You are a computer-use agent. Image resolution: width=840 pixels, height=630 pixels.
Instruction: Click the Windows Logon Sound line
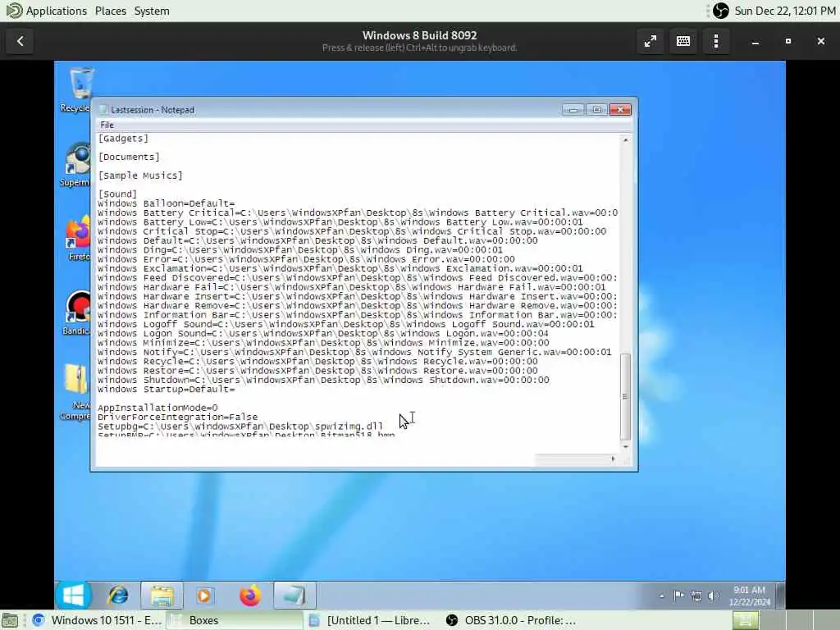tap(323, 333)
